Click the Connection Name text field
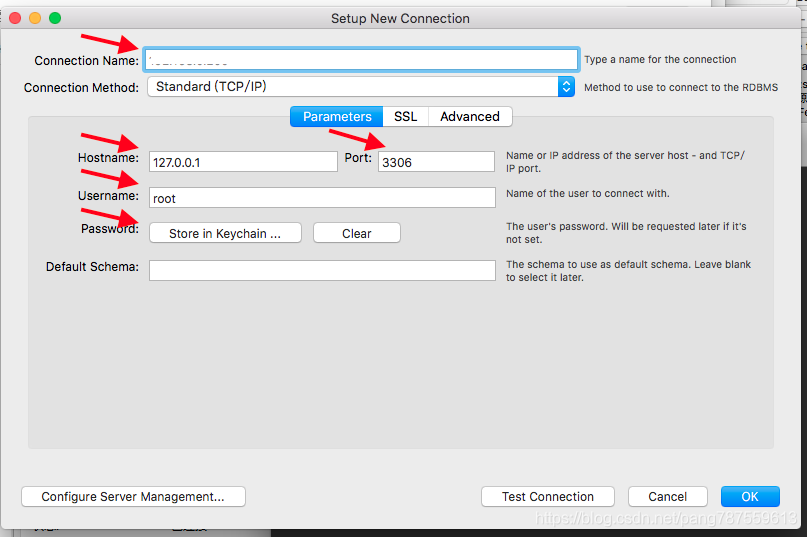The height and width of the screenshot is (537, 807). pyautogui.click(x=361, y=60)
